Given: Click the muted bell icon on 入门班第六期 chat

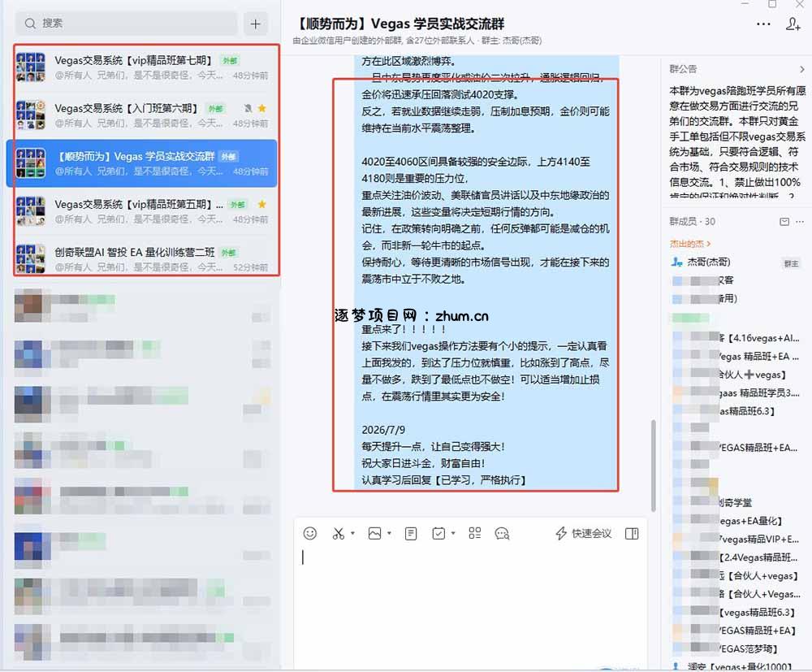Looking at the screenshot, I should [x=248, y=108].
